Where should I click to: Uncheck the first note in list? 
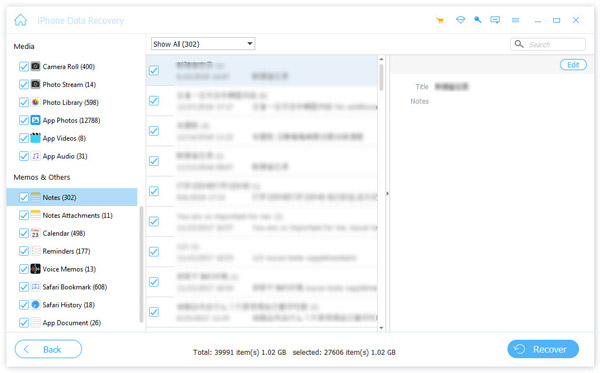tap(154, 70)
